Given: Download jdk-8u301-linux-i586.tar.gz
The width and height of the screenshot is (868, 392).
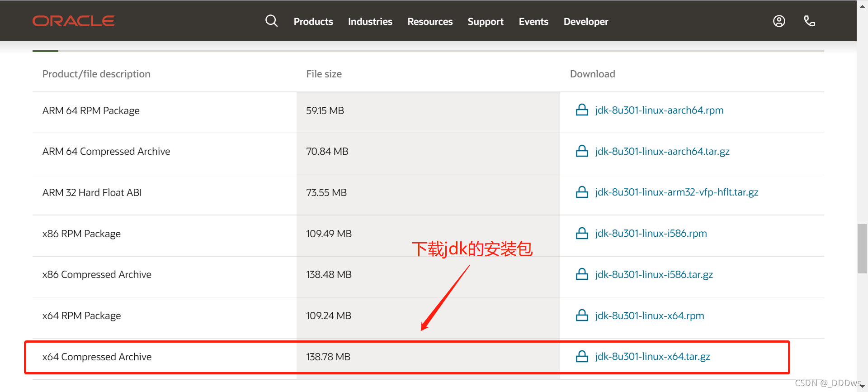Looking at the screenshot, I should tap(654, 274).
